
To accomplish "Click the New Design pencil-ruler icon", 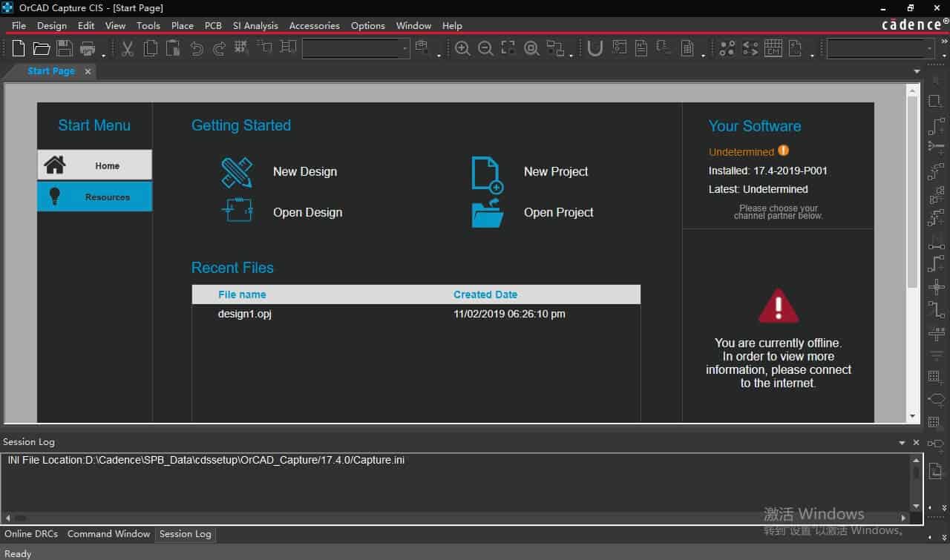I will (237, 172).
